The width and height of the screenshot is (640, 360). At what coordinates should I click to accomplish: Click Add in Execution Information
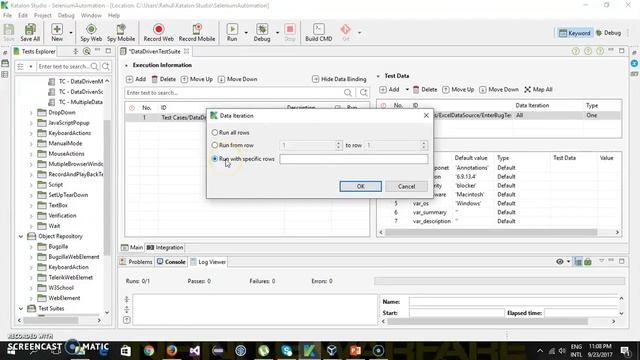[136, 79]
